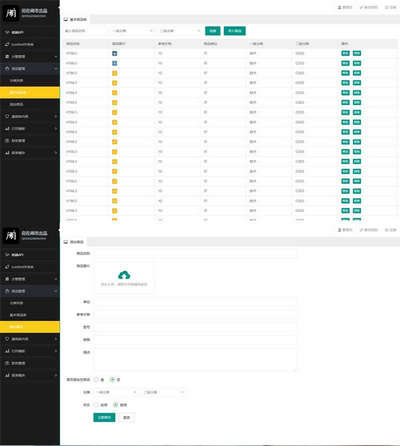Click the first green search button in the filter bar
The image size is (400, 446).
pos(213,31)
